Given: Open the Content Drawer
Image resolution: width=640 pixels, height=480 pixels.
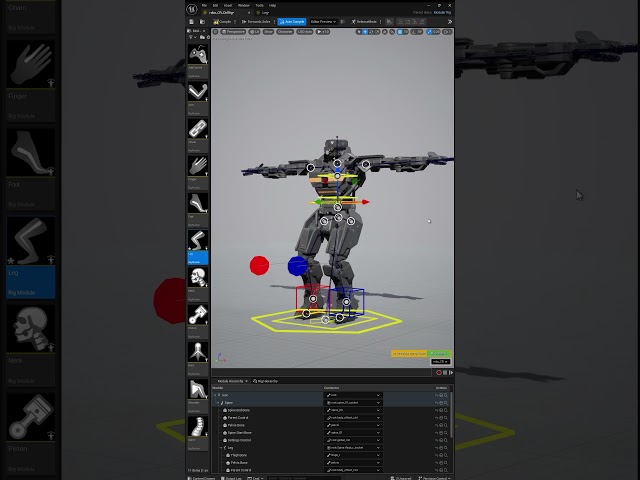Looking at the screenshot, I should (x=202, y=478).
